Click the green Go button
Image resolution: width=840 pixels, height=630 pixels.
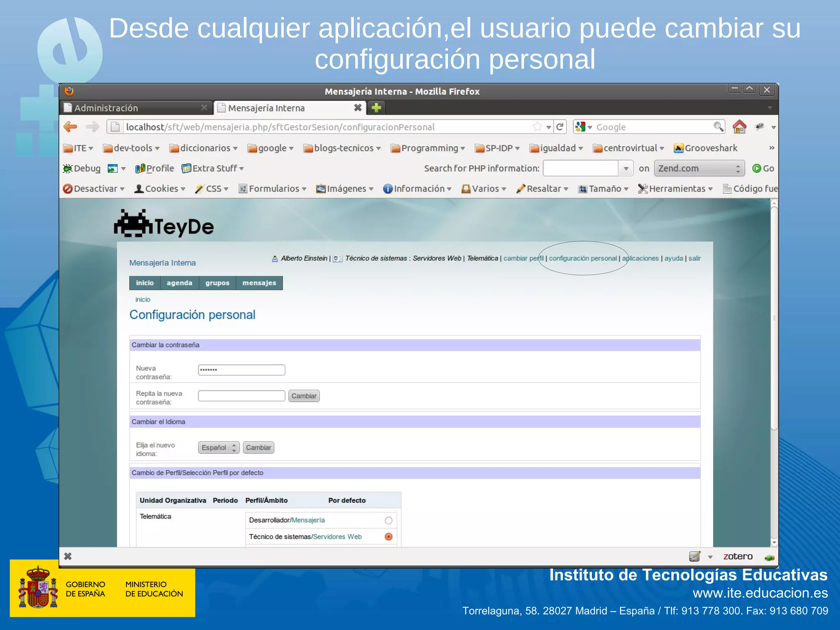[763, 169]
